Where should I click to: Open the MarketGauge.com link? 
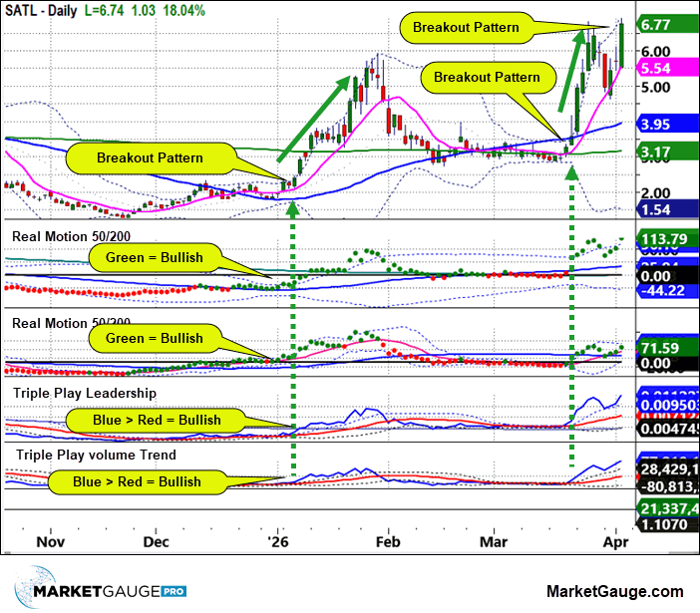click(x=616, y=593)
